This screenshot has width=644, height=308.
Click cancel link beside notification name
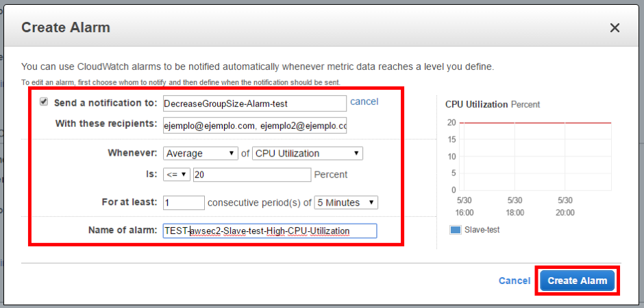click(x=364, y=102)
